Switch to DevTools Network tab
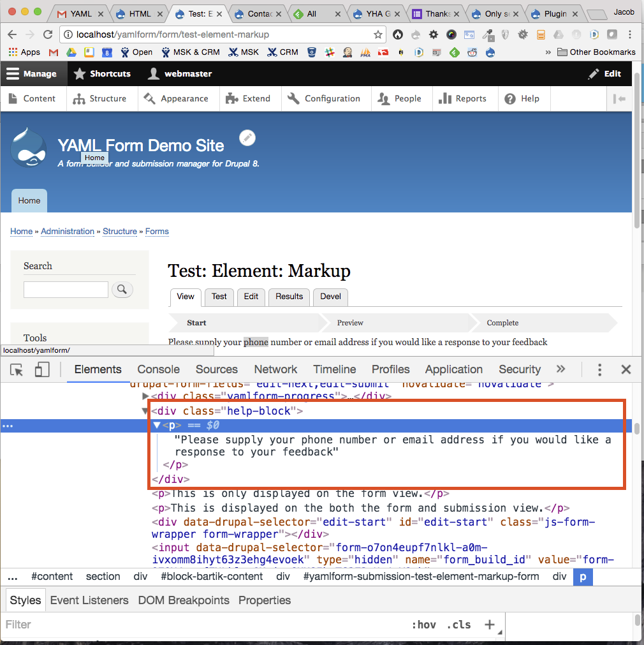The width and height of the screenshot is (644, 645). [x=275, y=369]
